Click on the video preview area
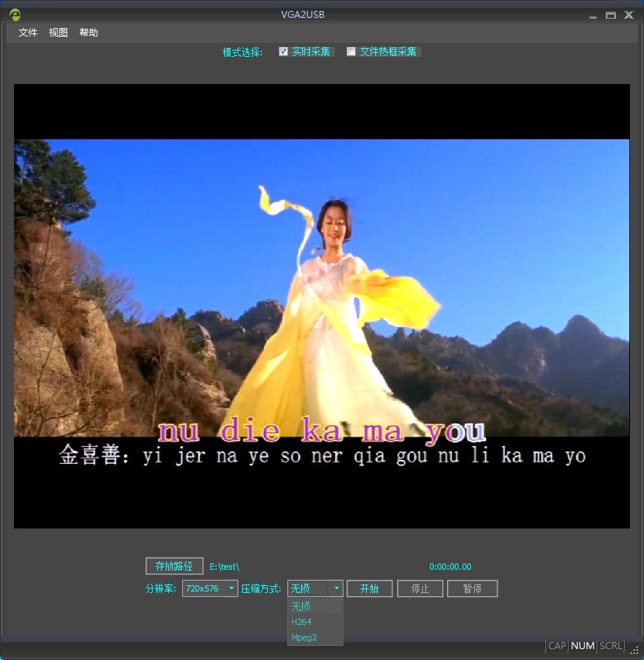644x660 pixels. point(322,306)
